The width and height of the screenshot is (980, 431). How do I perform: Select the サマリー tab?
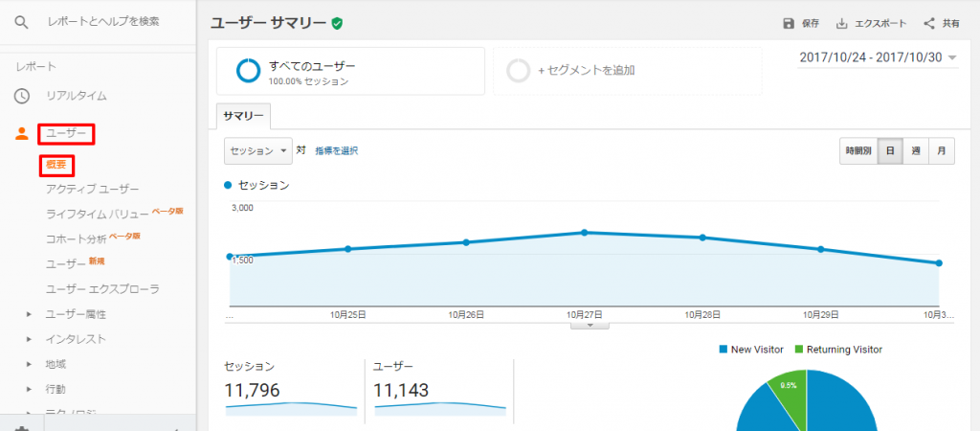[x=243, y=116]
